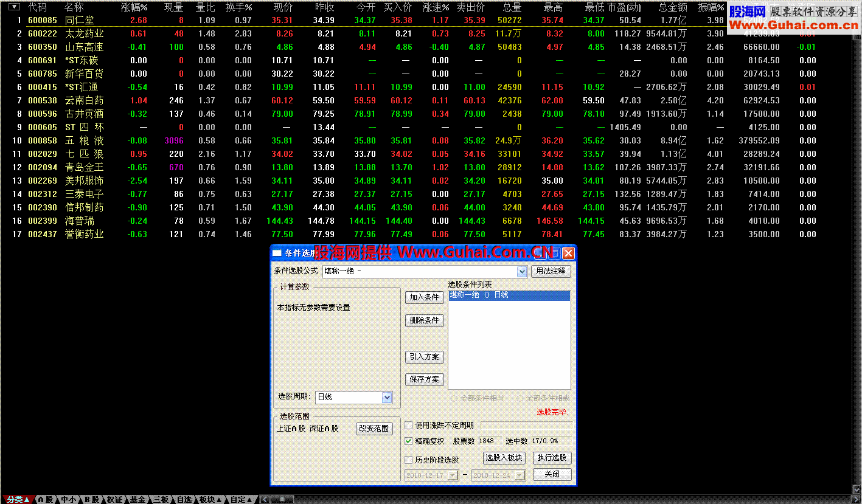Image resolution: width=862 pixels, height=504 pixels.
Task: Select the 誉衡药业 stock row
Action: coord(426,234)
